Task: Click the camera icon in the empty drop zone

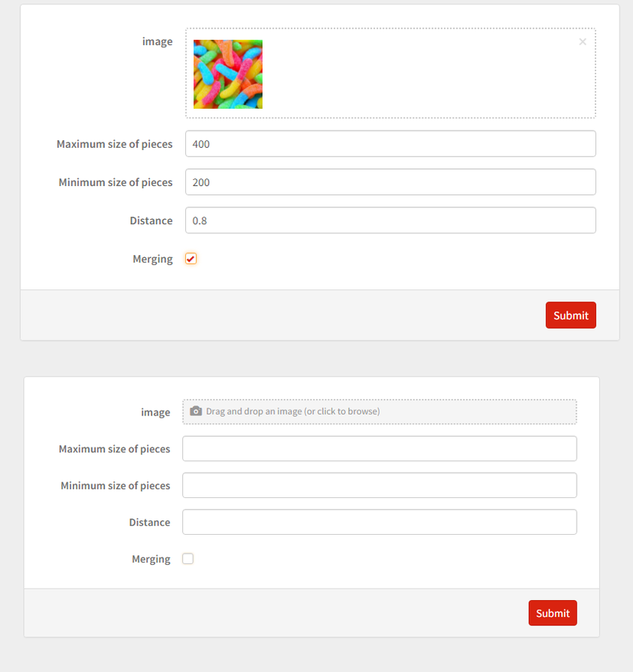Action: coord(196,411)
